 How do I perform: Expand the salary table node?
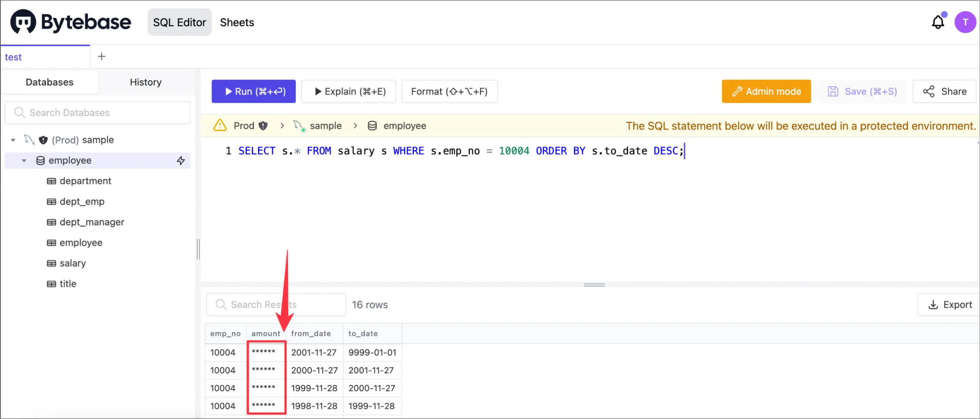(72, 263)
